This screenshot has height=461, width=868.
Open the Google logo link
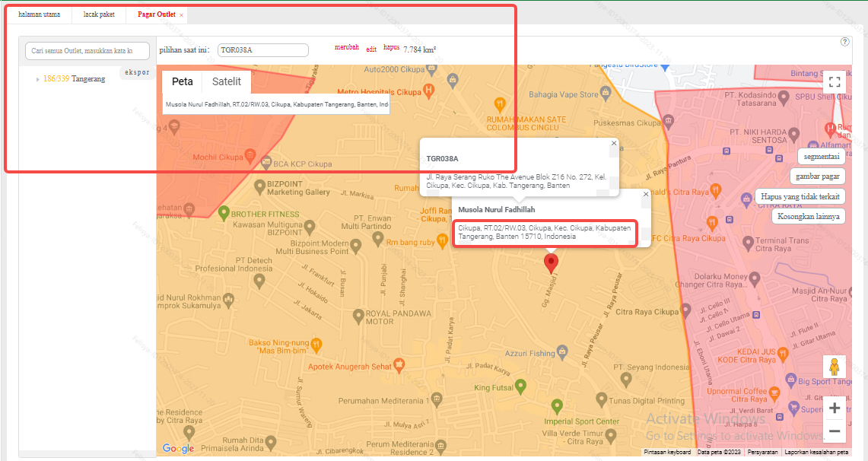pyautogui.click(x=178, y=448)
